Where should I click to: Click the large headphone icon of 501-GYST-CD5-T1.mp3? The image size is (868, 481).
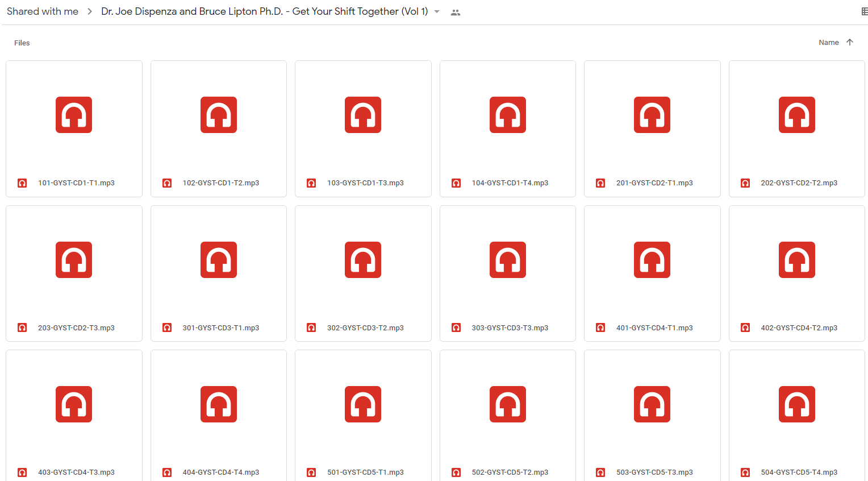363,404
